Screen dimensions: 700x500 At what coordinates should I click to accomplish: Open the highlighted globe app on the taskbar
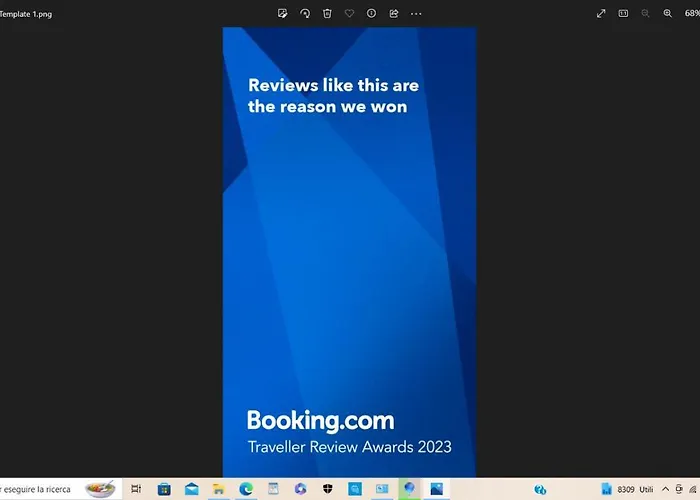coord(409,488)
